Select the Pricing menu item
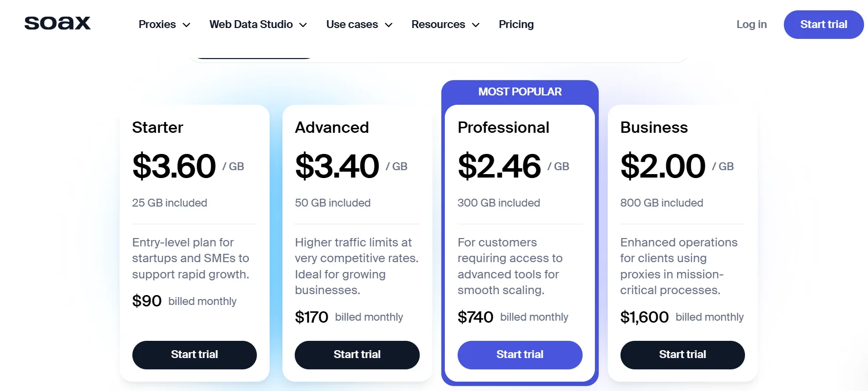The height and width of the screenshot is (391, 868). coord(516,24)
